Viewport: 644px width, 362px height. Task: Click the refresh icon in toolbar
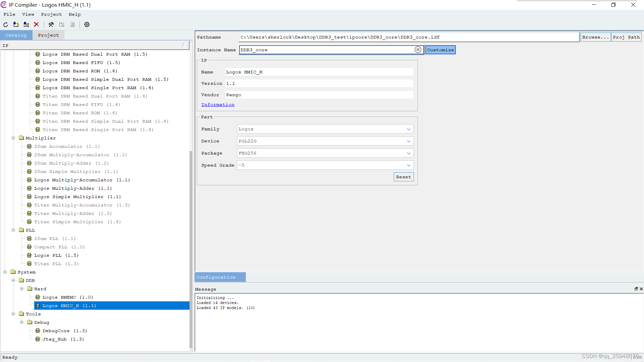(6, 24)
